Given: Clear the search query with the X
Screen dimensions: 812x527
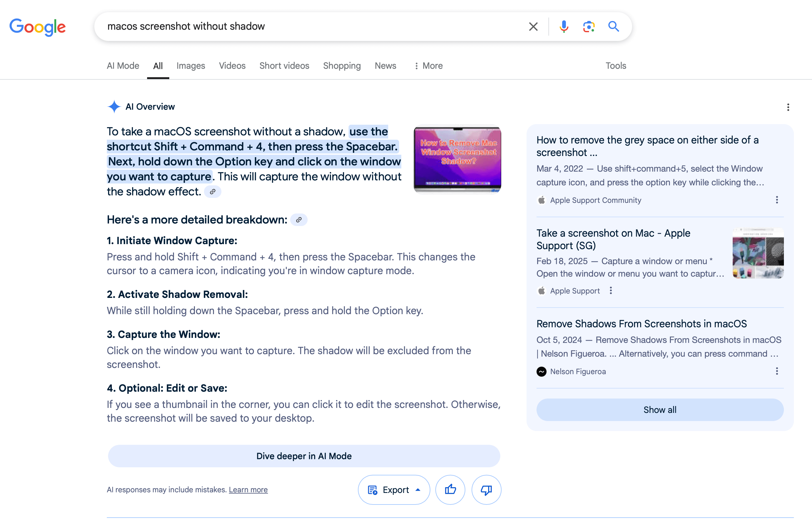Looking at the screenshot, I should pyautogui.click(x=533, y=26).
